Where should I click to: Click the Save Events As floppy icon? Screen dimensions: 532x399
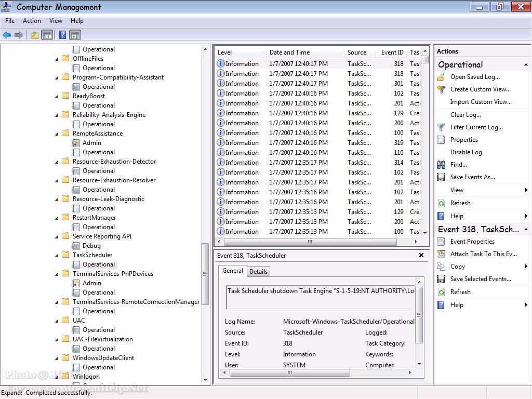pos(441,178)
